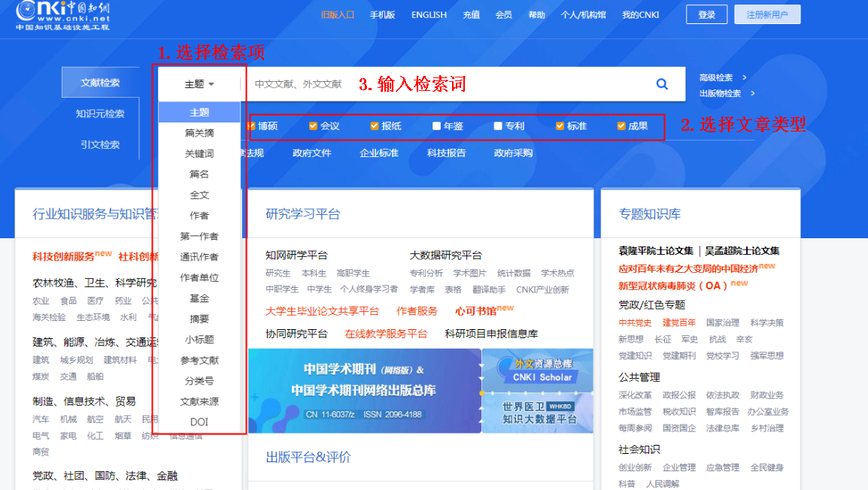868x490 pixels.
Task: Toggle the 博硕 checkbox
Action: pos(250,126)
